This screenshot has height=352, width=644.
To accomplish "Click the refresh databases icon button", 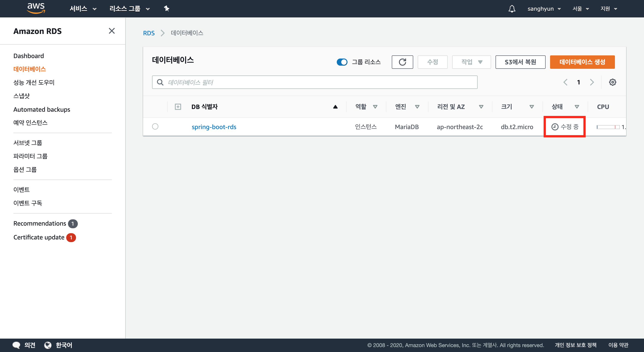I will click(402, 62).
